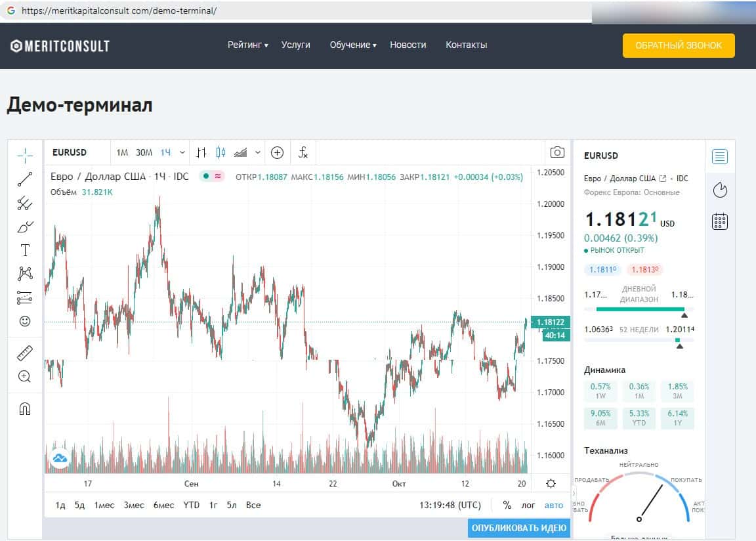756x541 pixels.
Task: Select the ruler measure tool
Action: click(x=25, y=353)
